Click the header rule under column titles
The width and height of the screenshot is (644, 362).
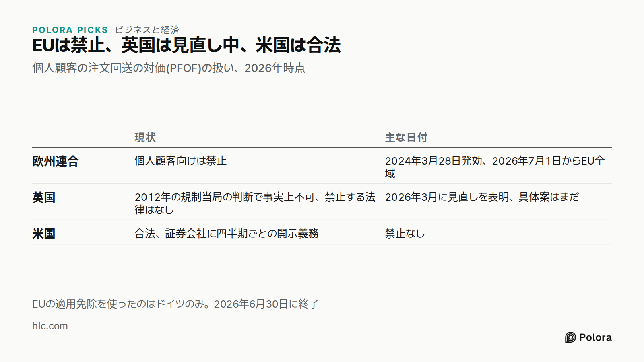click(x=322, y=148)
